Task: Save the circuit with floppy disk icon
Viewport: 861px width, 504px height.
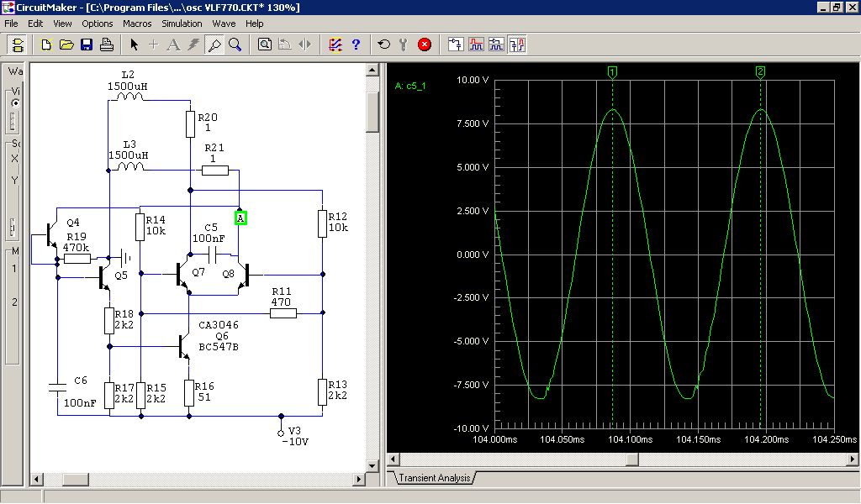Action: (86, 45)
